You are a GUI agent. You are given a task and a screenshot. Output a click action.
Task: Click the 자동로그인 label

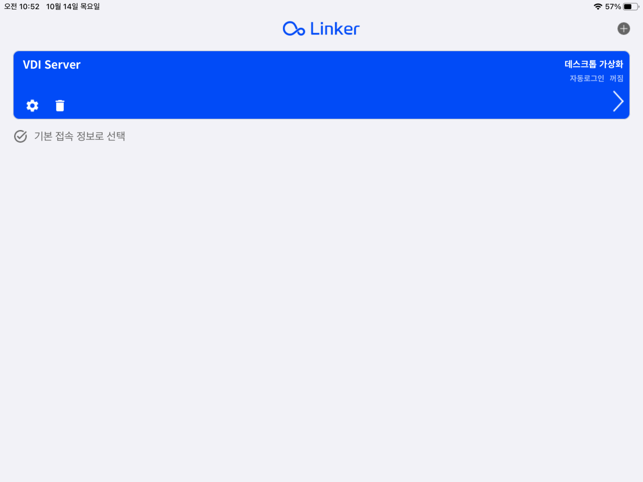(587, 78)
